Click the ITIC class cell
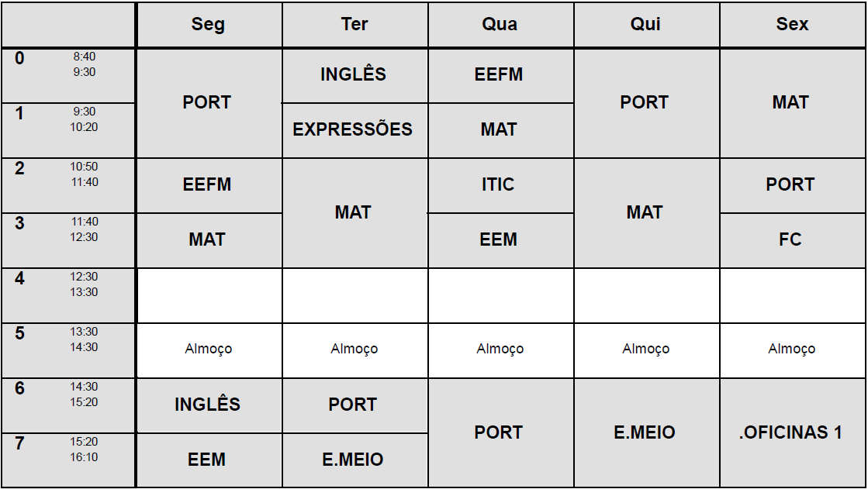 point(499,184)
